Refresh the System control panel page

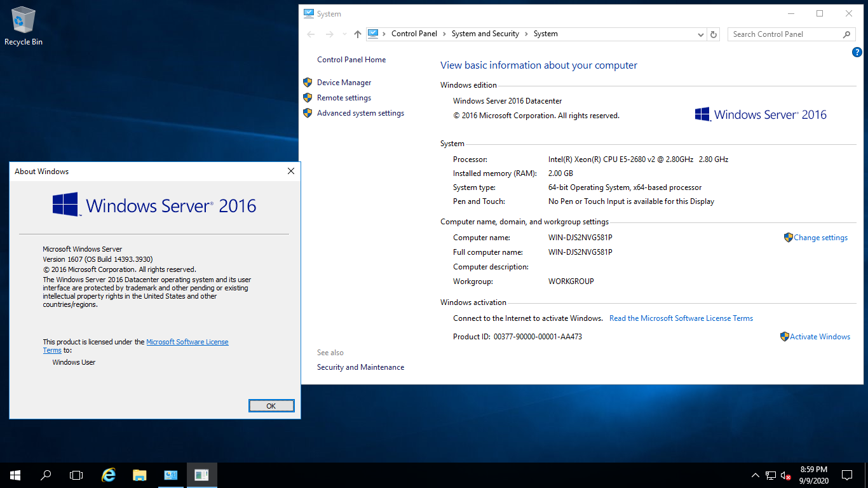point(714,34)
